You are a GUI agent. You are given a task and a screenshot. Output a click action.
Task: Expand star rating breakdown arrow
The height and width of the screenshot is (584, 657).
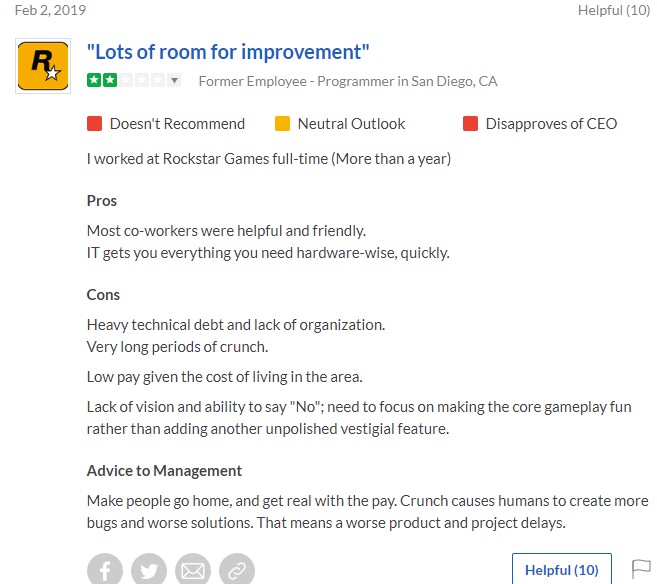tap(175, 80)
